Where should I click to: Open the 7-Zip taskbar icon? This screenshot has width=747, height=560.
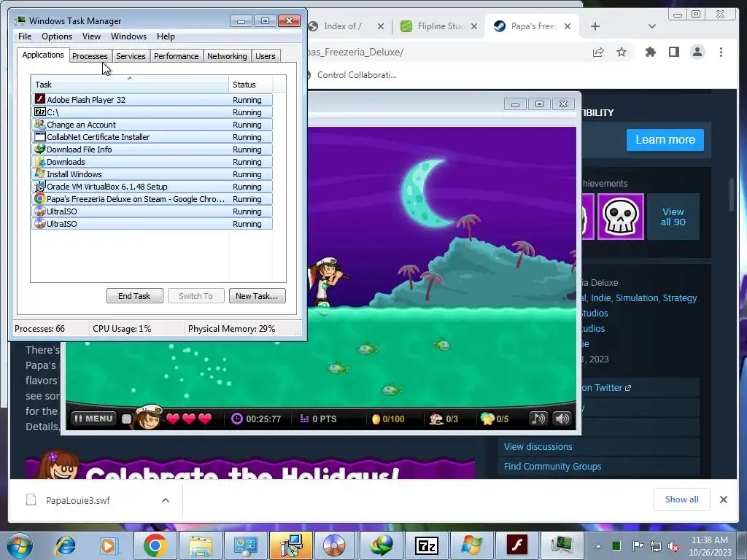(x=426, y=545)
